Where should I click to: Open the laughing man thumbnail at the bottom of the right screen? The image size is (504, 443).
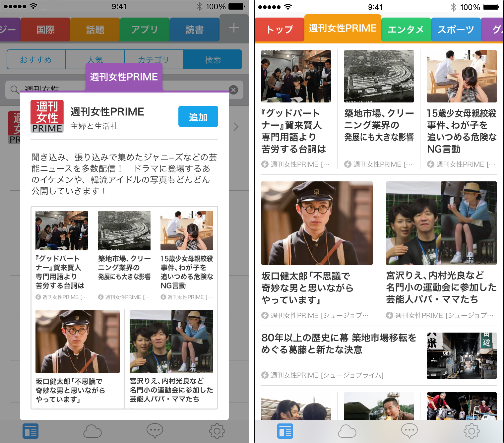[x=379, y=406]
